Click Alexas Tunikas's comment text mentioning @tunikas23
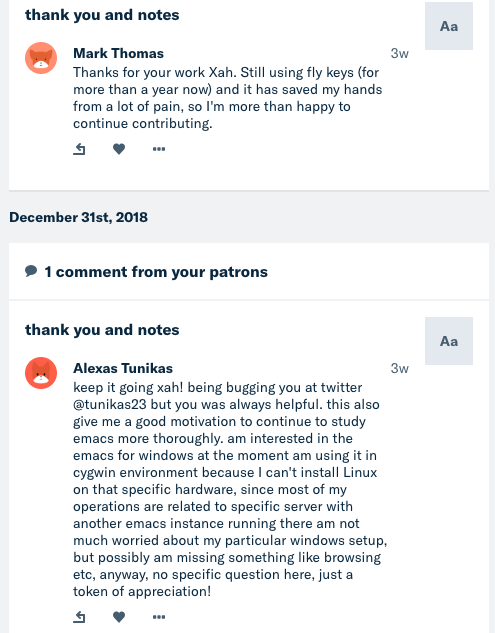The image size is (495, 633). (x=230, y=489)
